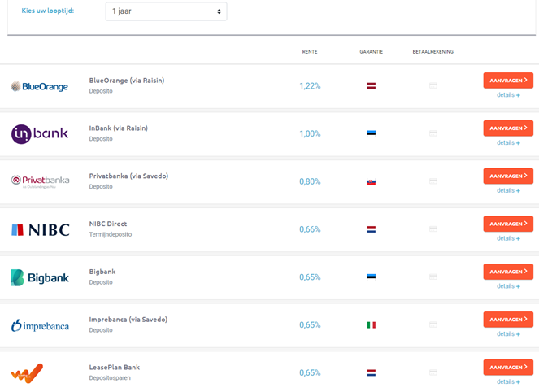Click the Privatbanka logo
Screen dimensions: 539x392
pos(40,181)
